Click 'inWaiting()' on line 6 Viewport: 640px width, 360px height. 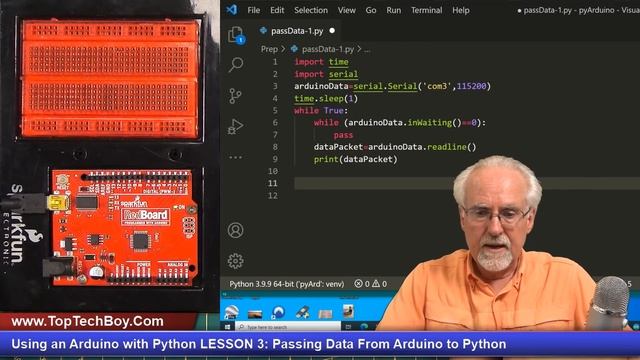click(x=434, y=122)
